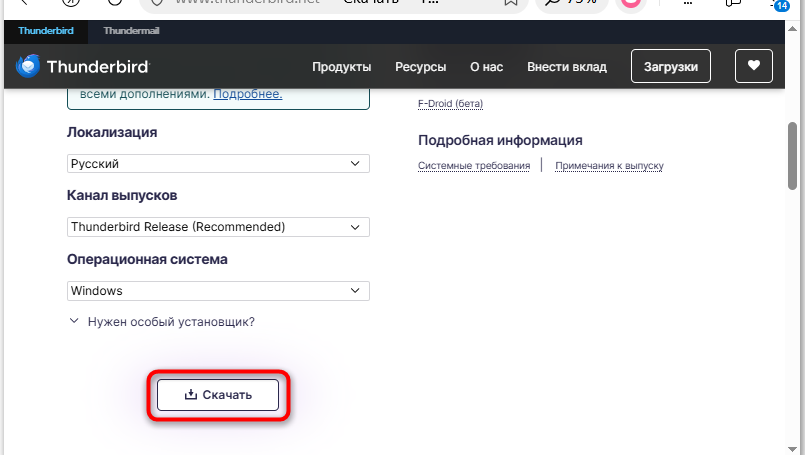Viewport: 805px width, 455px height.
Task: Expand Нужен особый установщик? section
Action: [x=162, y=321]
